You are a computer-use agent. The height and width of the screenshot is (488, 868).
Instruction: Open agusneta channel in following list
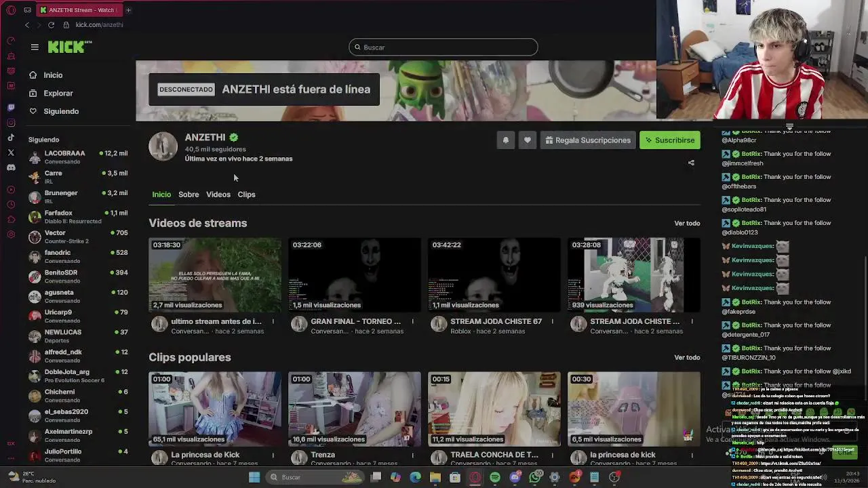pos(78,296)
